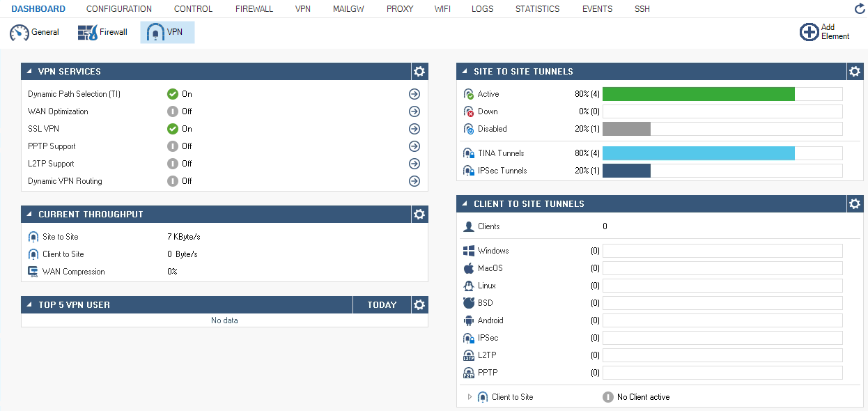Collapse the Site to Site Tunnels panel

click(x=465, y=71)
